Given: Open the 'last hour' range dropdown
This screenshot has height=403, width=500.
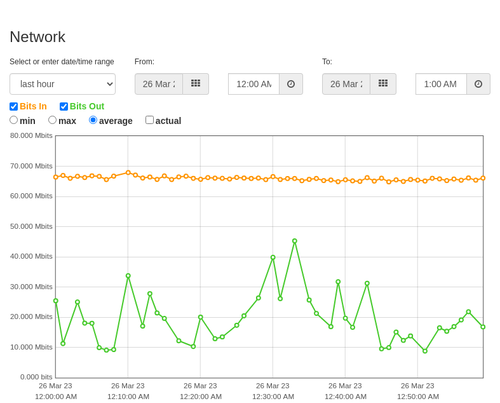Looking at the screenshot, I should pos(63,84).
